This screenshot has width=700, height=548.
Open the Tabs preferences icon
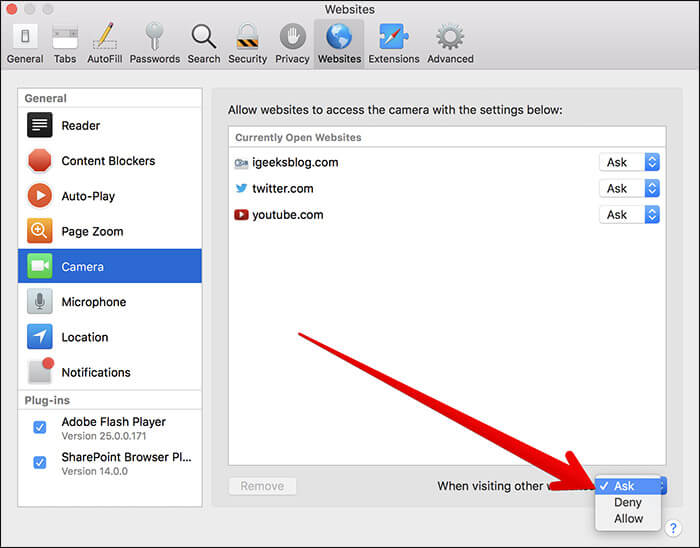(65, 37)
